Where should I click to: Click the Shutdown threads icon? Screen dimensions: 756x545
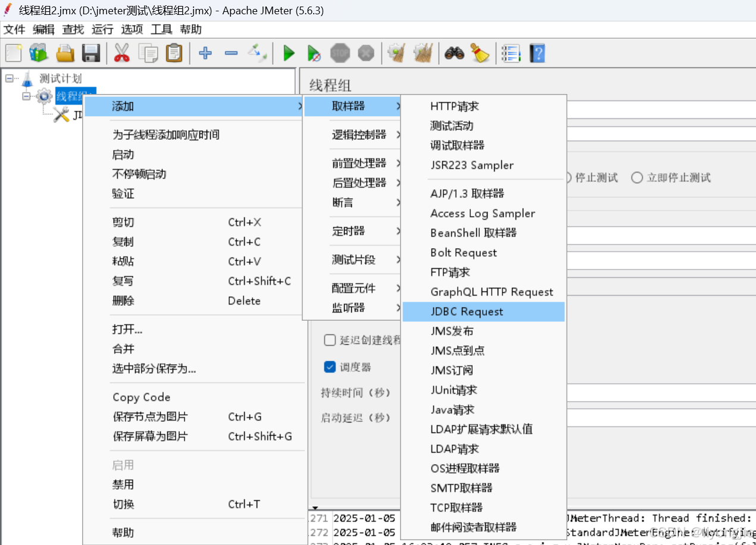(366, 54)
